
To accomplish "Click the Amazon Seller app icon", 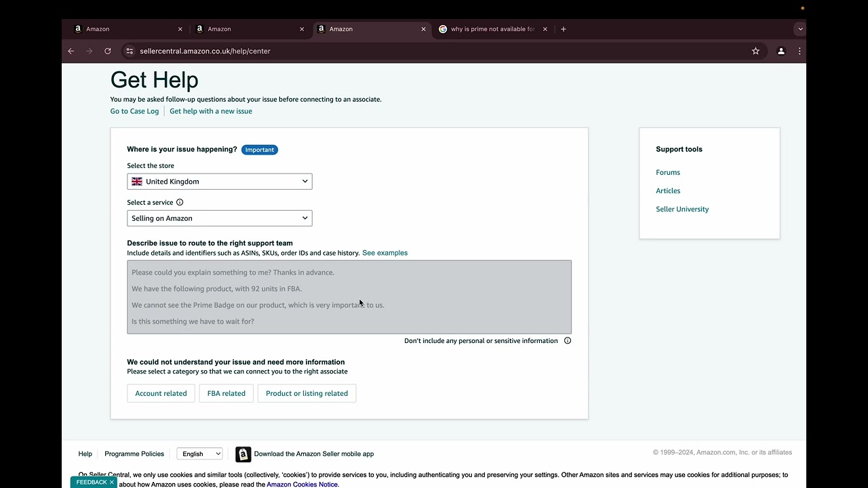I will pos(243,454).
